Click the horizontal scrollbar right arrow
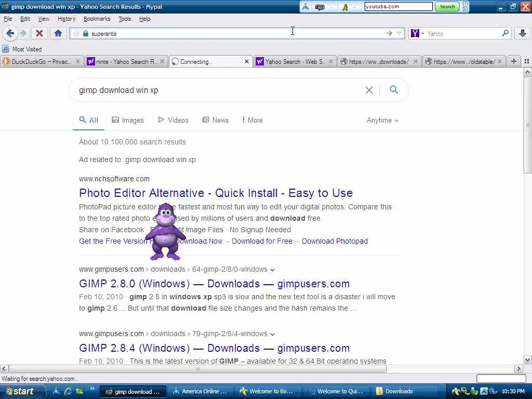Image resolution: width=532 pixels, height=399 pixels. (518, 369)
